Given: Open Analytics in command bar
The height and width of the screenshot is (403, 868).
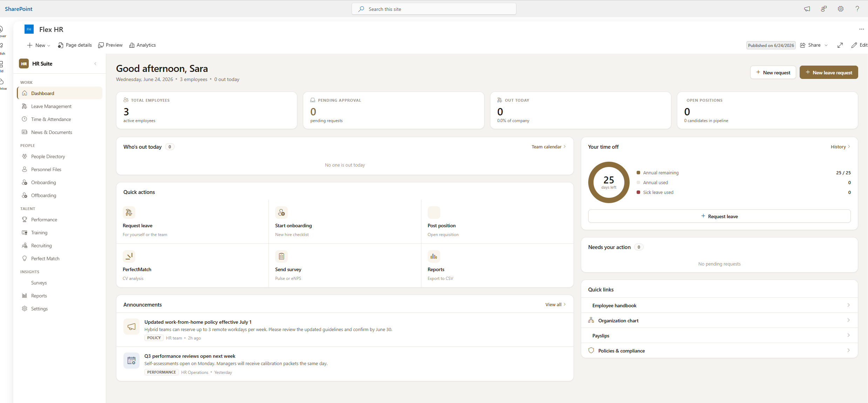Looking at the screenshot, I should (142, 45).
